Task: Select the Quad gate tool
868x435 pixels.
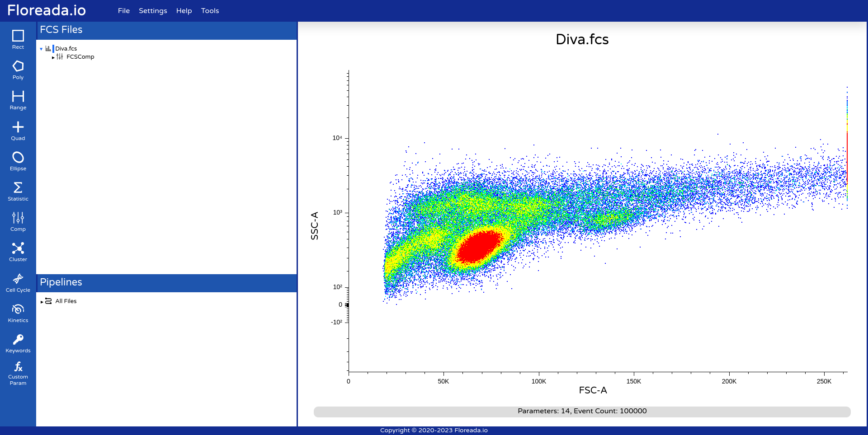Action: tap(18, 131)
